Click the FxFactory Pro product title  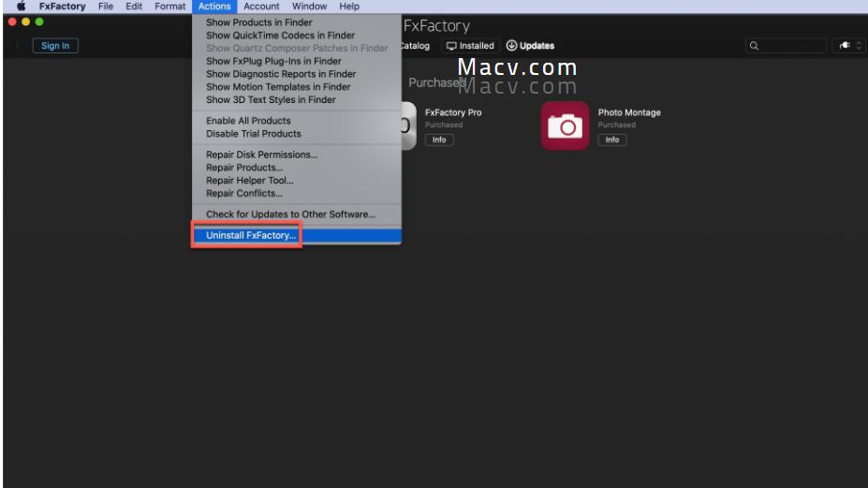click(x=453, y=112)
